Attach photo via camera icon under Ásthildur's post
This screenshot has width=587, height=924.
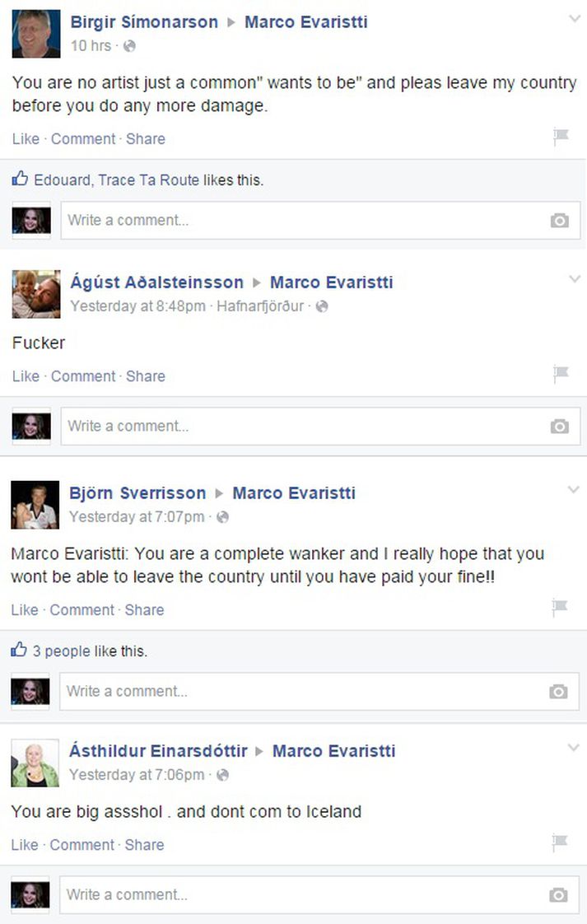pos(558,895)
